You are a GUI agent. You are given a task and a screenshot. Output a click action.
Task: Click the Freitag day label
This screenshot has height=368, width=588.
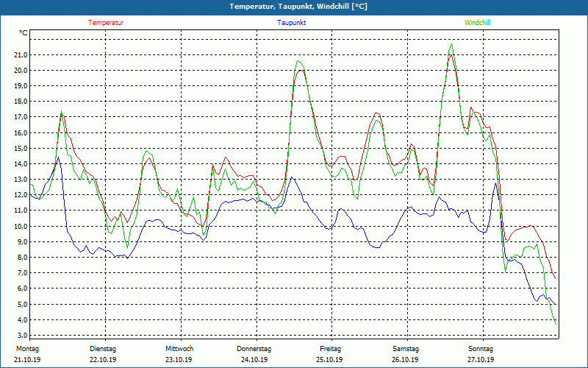point(330,349)
